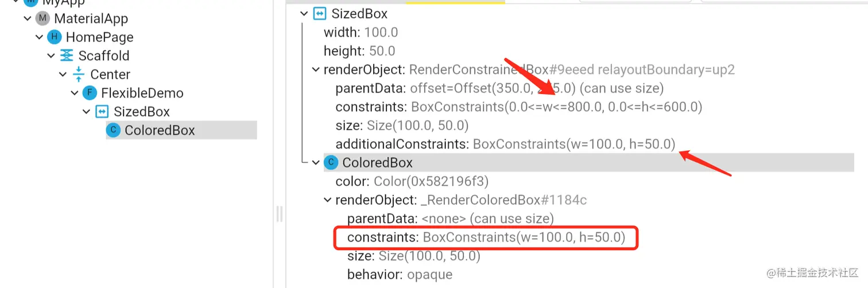868x288 pixels.
Task: Select the Center item in tree
Action: [x=110, y=75]
